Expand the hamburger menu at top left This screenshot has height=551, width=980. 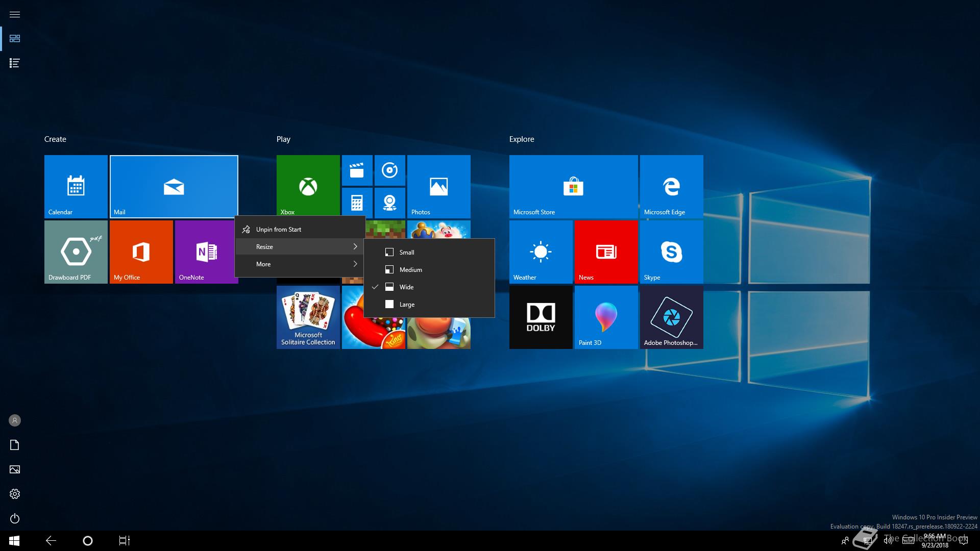pyautogui.click(x=15, y=14)
